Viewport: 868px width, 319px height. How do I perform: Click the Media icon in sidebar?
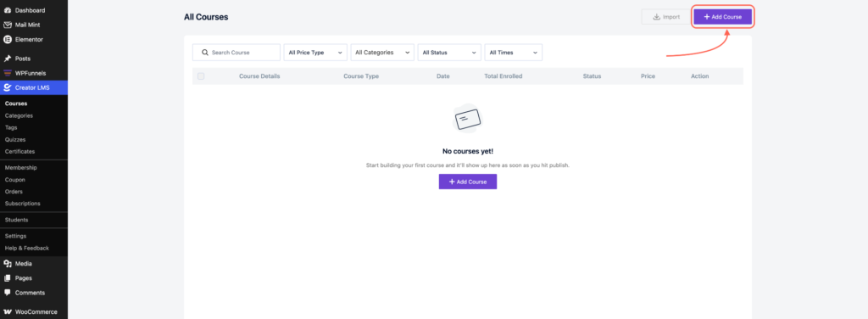pos(8,264)
